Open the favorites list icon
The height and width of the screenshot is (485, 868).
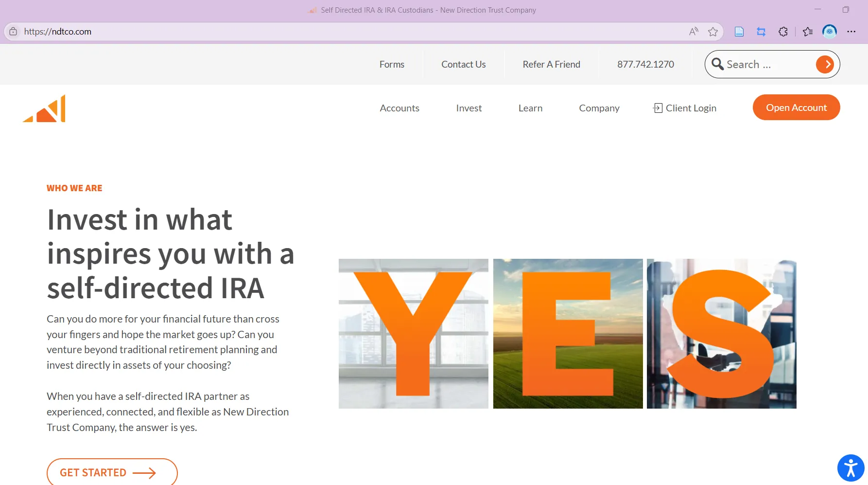coord(808,32)
